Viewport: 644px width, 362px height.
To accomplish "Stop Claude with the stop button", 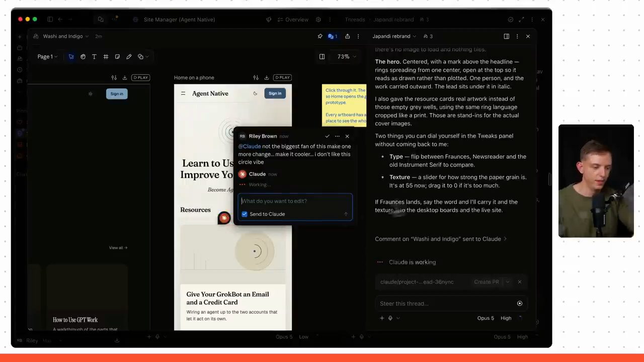I will click(x=520, y=304).
